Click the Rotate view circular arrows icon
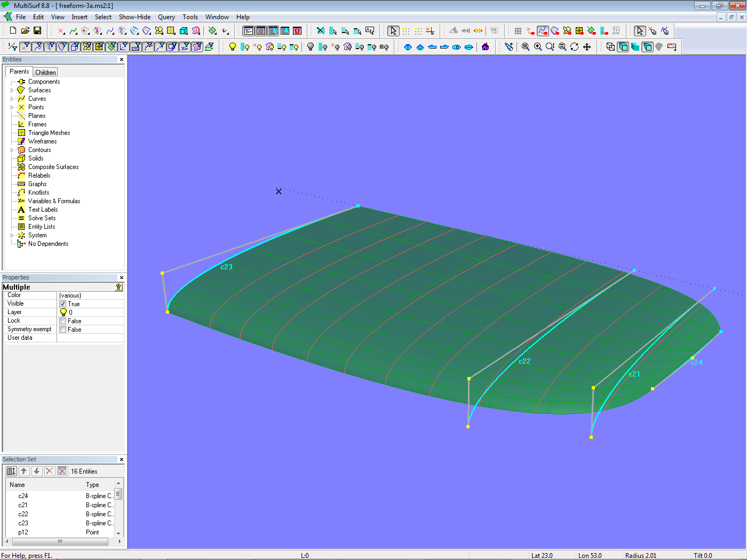This screenshot has height=560, width=747. [575, 47]
